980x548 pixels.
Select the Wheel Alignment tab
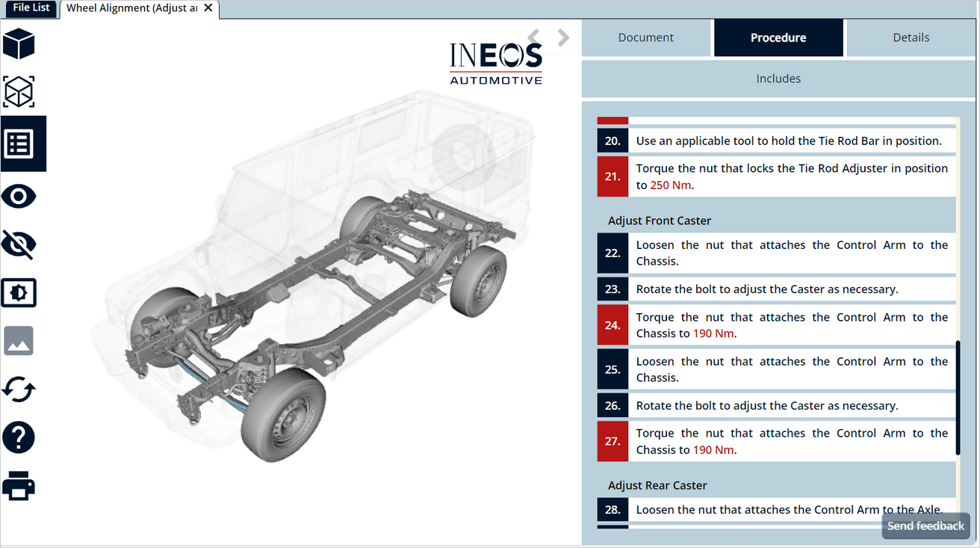pyautogui.click(x=132, y=8)
